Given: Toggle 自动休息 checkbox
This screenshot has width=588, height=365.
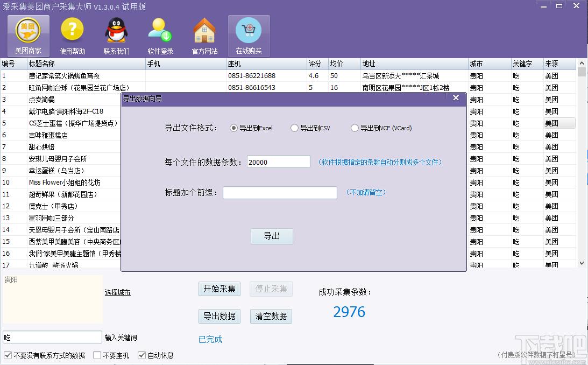Looking at the screenshot, I should [x=141, y=355].
